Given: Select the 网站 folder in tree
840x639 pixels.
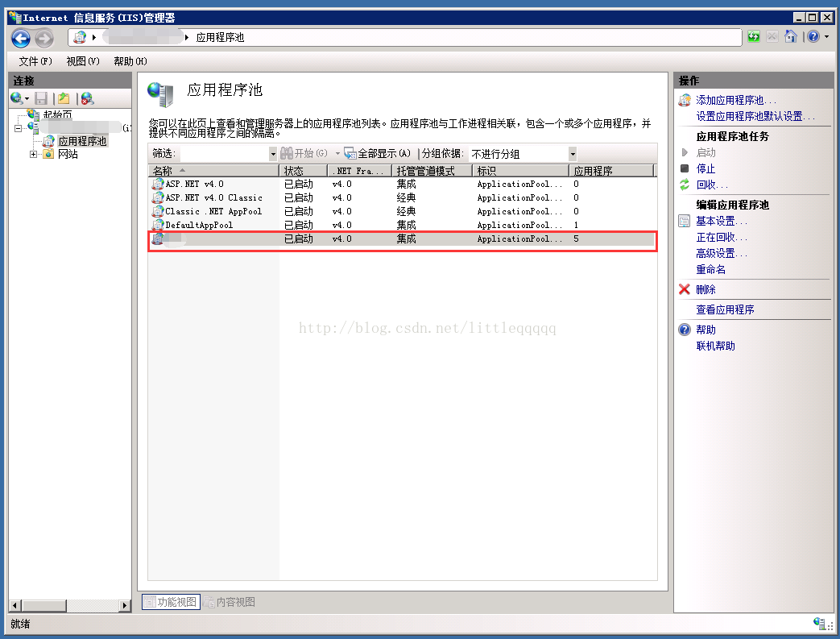Looking at the screenshot, I should [x=68, y=155].
